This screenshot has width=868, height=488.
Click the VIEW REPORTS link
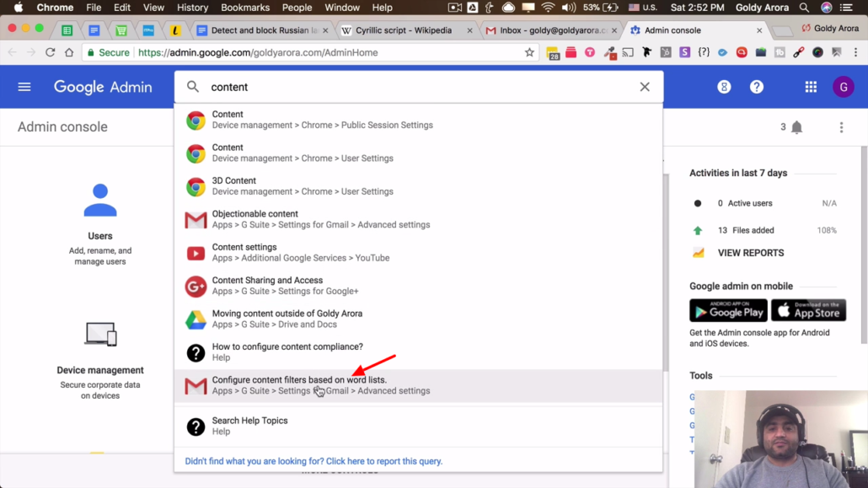click(x=751, y=253)
